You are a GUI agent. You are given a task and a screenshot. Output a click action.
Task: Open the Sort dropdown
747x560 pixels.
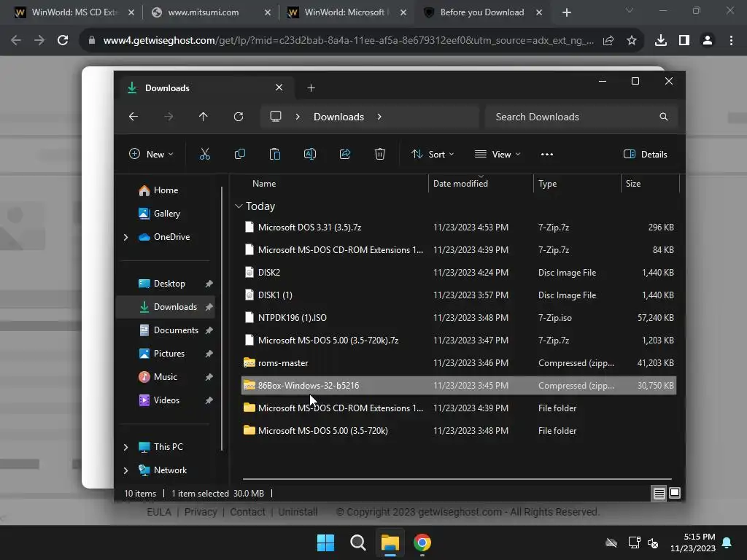tap(433, 155)
